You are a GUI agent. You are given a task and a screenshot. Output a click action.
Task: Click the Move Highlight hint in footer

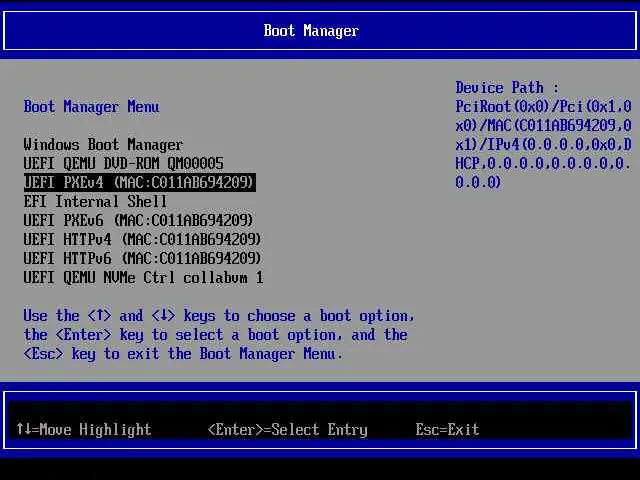(x=84, y=429)
